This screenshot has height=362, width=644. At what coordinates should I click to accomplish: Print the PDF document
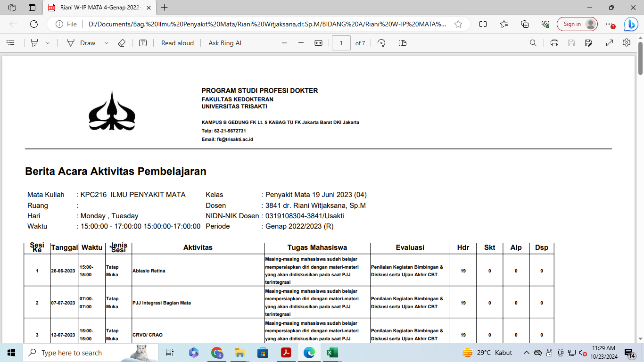pyautogui.click(x=554, y=43)
